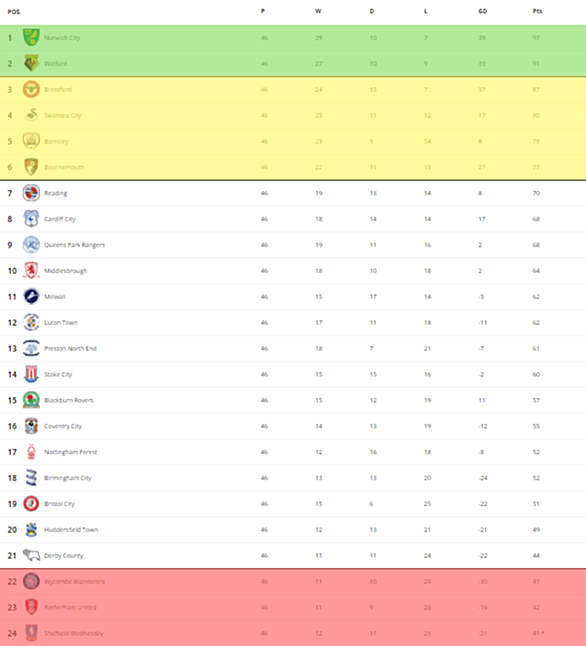Open the Brentford crest icon
The width and height of the screenshot is (586, 646).
tap(31, 89)
